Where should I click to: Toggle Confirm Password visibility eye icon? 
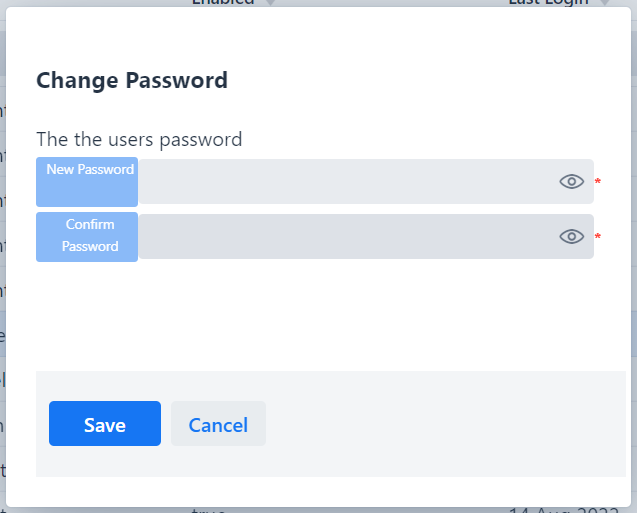pyautogui.click(x=571, y=236)
